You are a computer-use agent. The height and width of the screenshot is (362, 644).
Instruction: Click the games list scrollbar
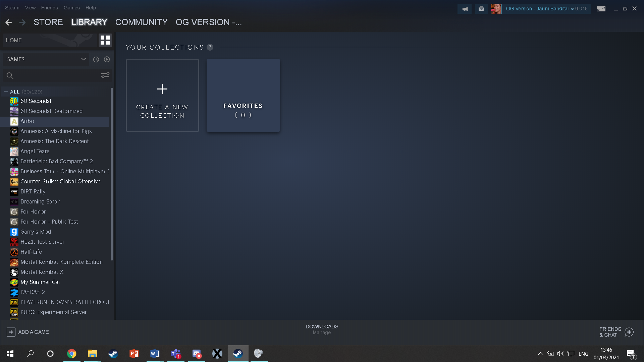[x=112, y=174]
